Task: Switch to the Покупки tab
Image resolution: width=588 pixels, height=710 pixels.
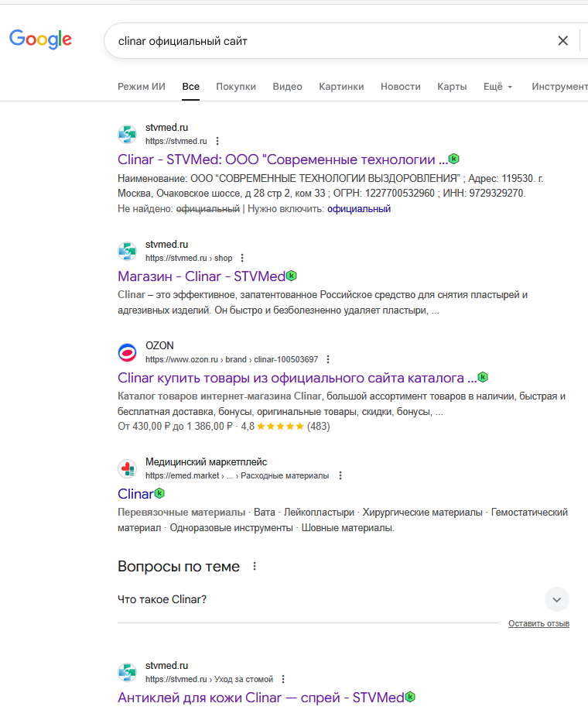Action: 236,87
